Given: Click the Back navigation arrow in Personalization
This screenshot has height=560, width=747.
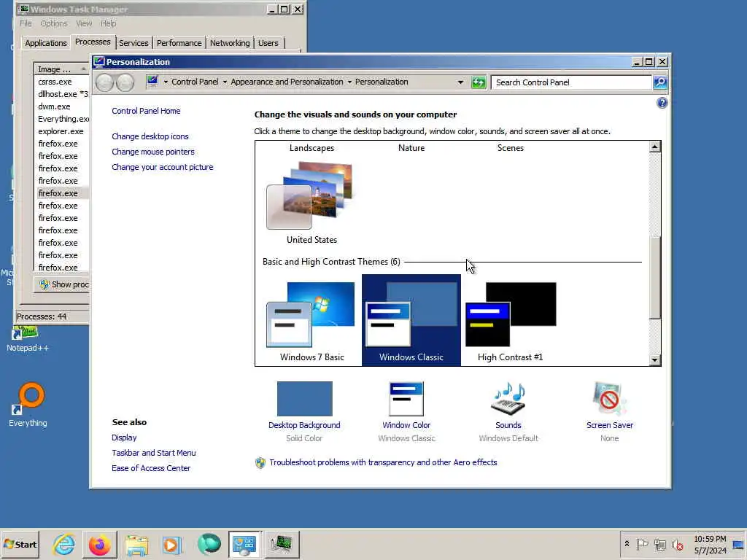Looking at the screenshot, I should point(105,82).
